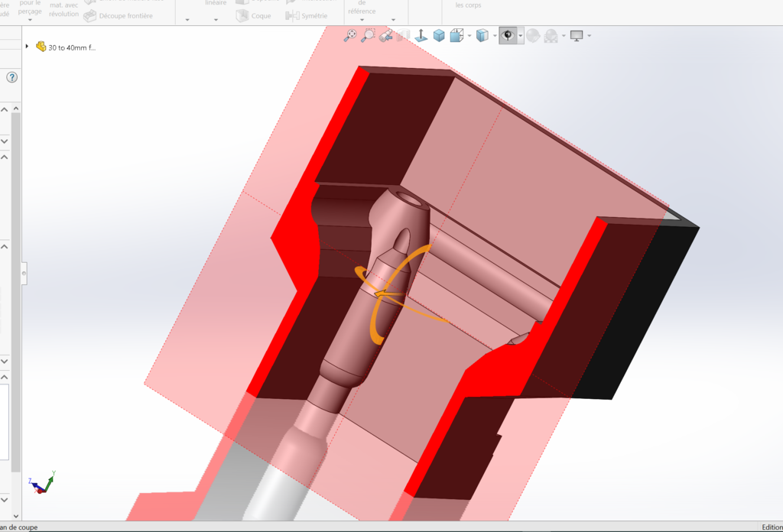
Task: Return to the previous view icon
Action: (386, 35)
